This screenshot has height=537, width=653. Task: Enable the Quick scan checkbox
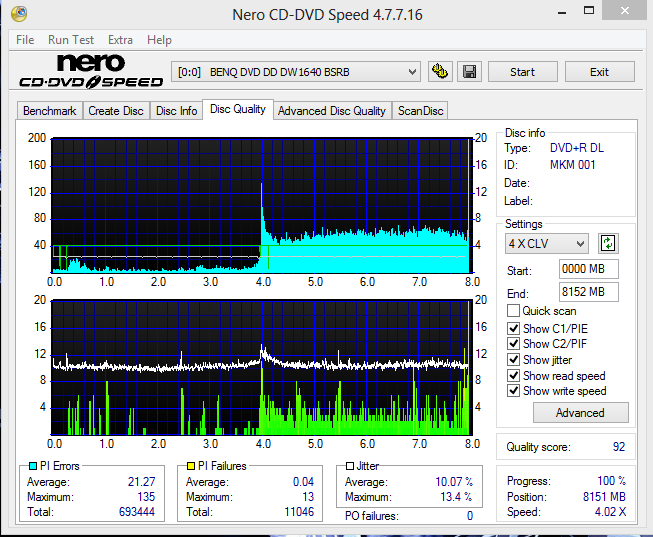pyautogui.click(x=514, y=311)
